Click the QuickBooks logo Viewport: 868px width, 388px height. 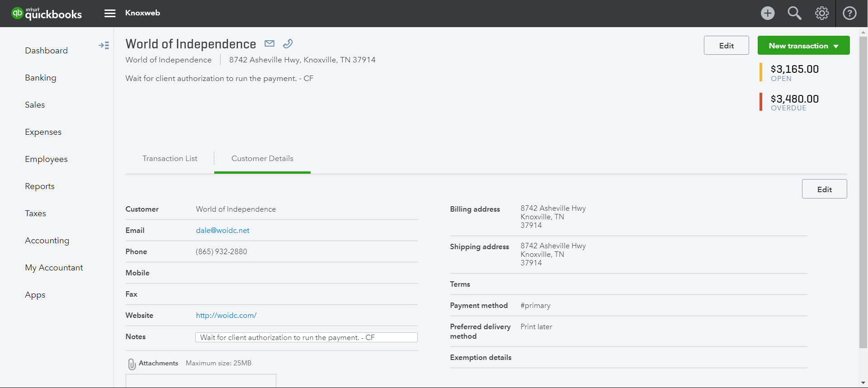click(47, 14)
